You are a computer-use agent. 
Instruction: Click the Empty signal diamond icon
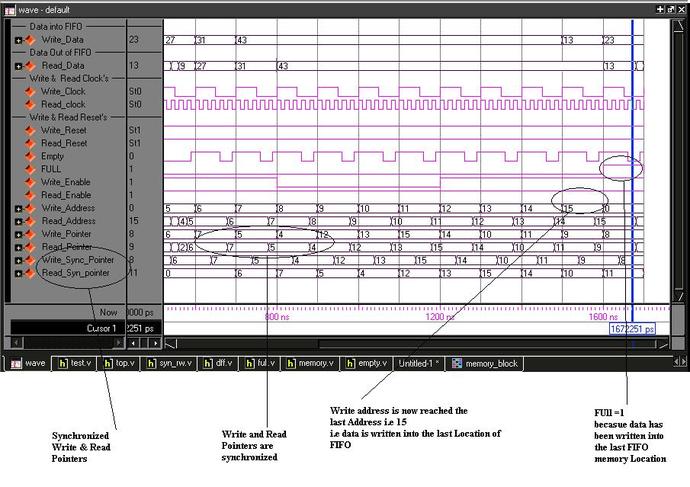click(x=30, y=156)
